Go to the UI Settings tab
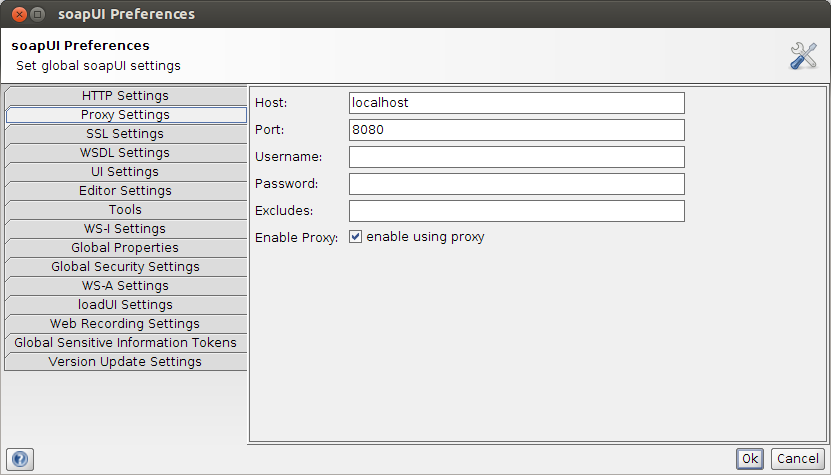831x475 pixels. 126,172
